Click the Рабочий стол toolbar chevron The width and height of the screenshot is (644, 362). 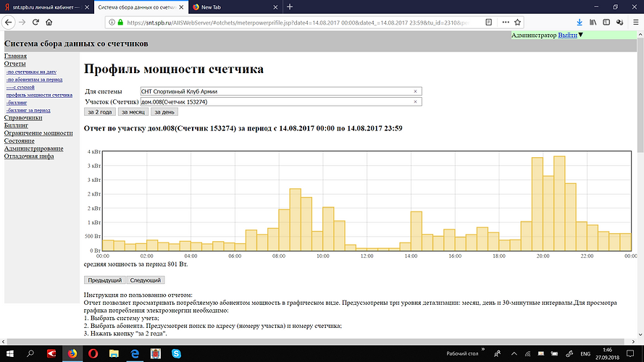coord(483,350)
